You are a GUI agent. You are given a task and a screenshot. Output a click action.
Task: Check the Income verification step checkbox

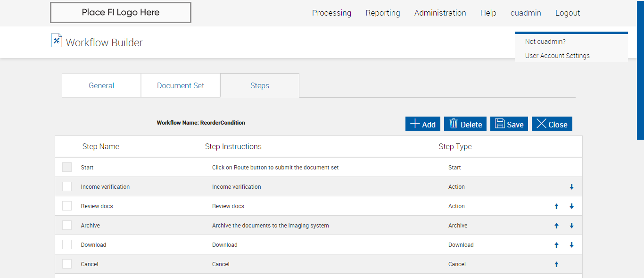coord(67,186)
